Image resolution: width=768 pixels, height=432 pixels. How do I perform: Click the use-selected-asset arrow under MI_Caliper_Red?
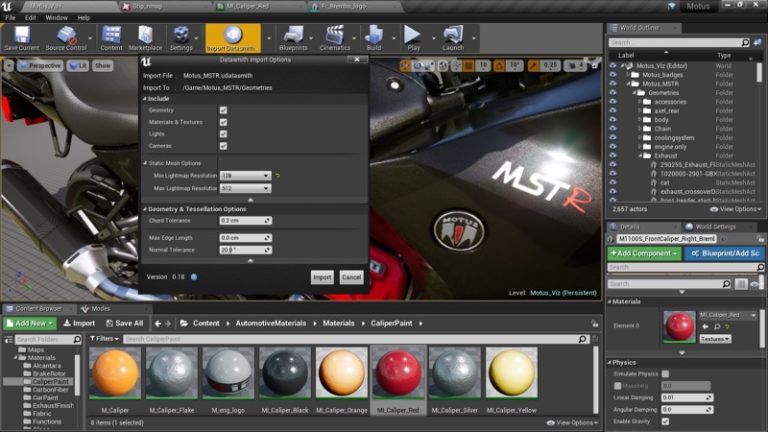point(705,327)
